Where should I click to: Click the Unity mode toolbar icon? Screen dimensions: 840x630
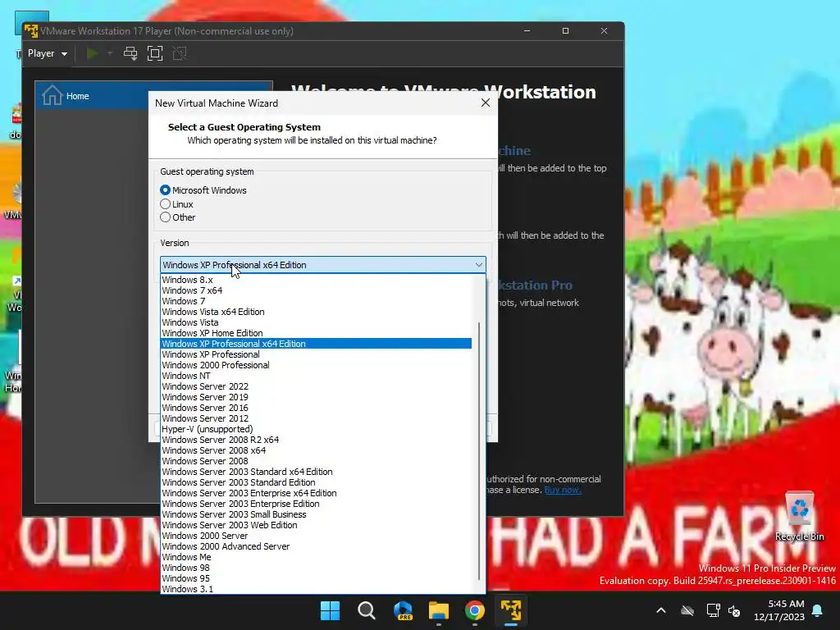(x=180, y=53)
